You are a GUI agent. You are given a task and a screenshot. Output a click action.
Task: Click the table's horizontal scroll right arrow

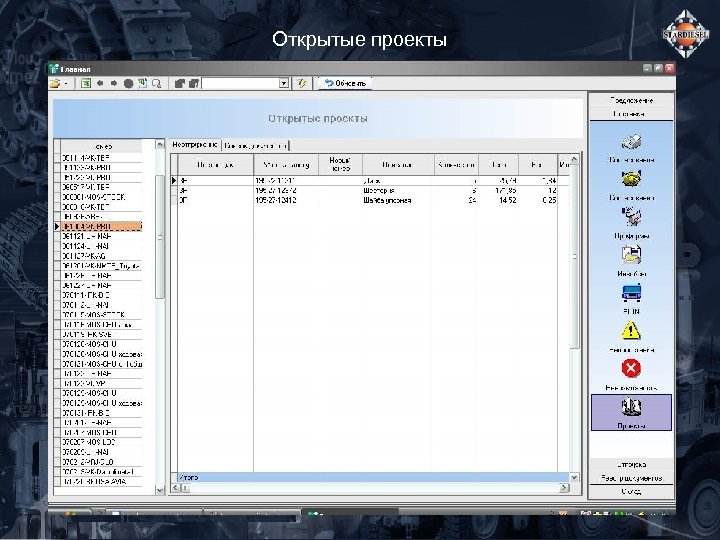coord(564,488)
